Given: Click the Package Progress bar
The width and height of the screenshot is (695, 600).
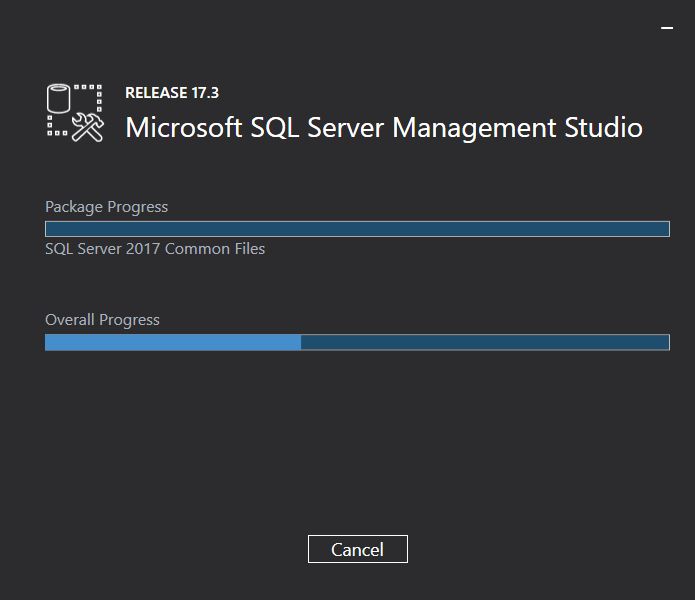Looking at the screenshot, I should coord(357,229).
